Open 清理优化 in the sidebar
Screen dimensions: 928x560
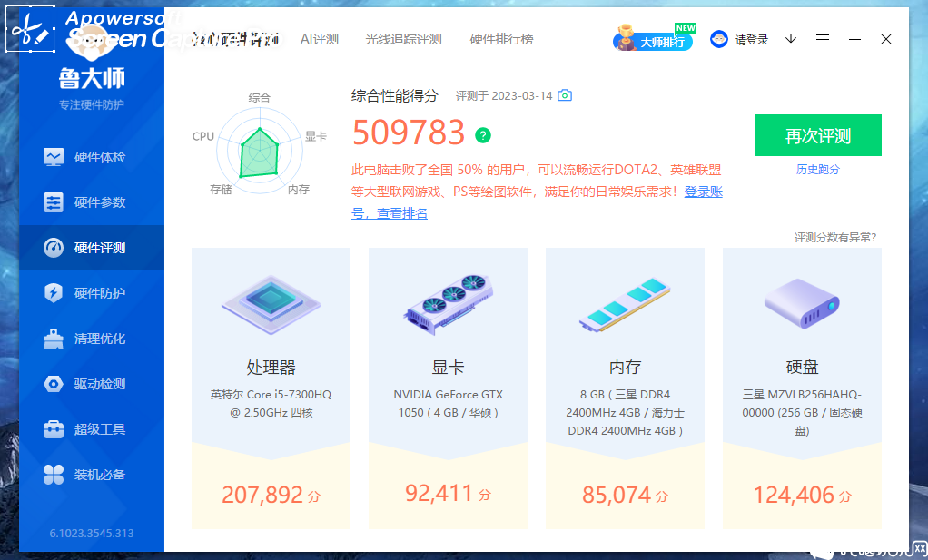point(91,339)
